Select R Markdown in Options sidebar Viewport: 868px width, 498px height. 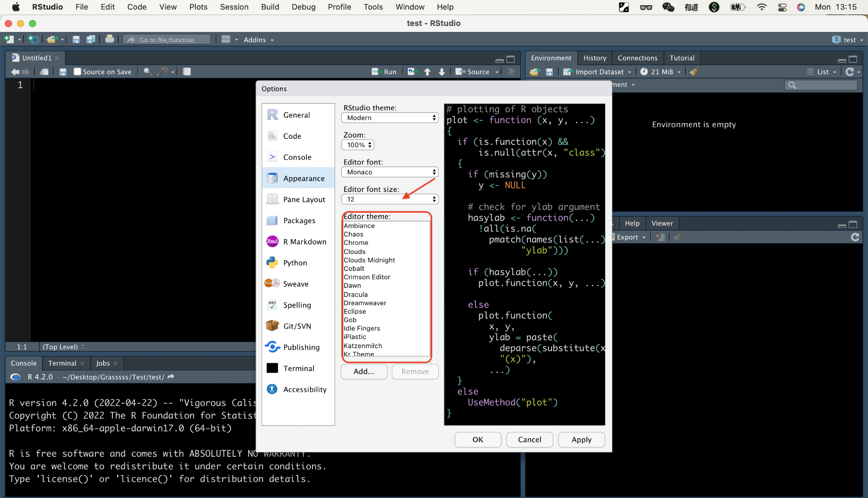pyautogui.click(x=299, y=241)
